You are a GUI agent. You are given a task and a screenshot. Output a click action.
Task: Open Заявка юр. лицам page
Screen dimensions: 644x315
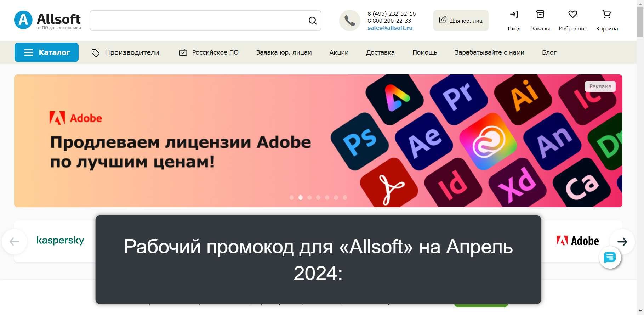pos(284,52)
